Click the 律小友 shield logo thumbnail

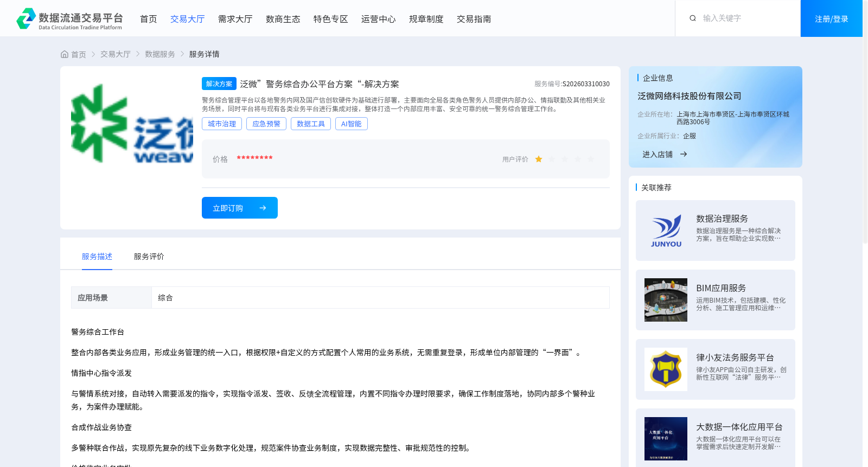point(666,369)
